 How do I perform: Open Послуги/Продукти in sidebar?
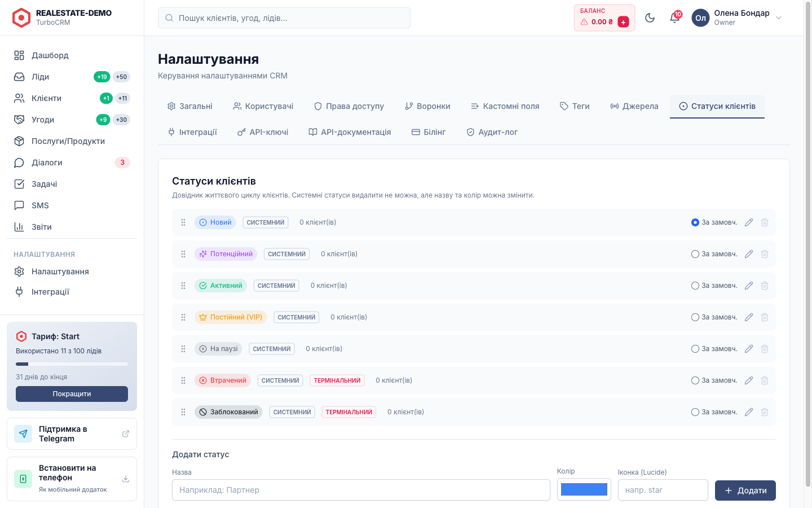[72, 141]
